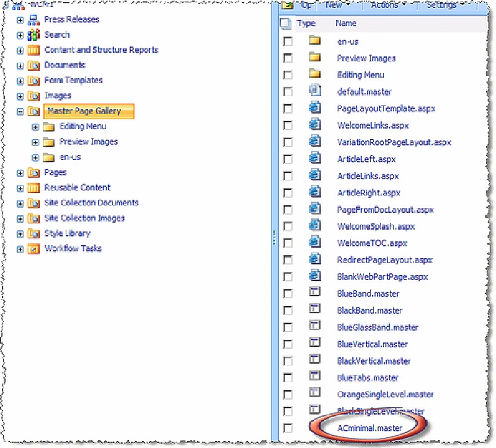Viewport: 496px width, 448px height.
Task: Check the en-us folder row checkbox
Action: click(x=287, y=41)
